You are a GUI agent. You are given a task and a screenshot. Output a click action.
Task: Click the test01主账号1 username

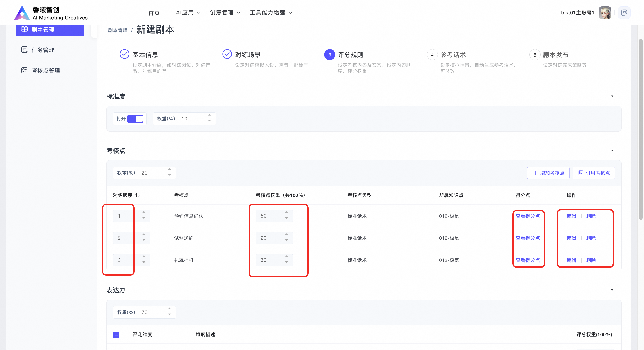pos(577,13)
